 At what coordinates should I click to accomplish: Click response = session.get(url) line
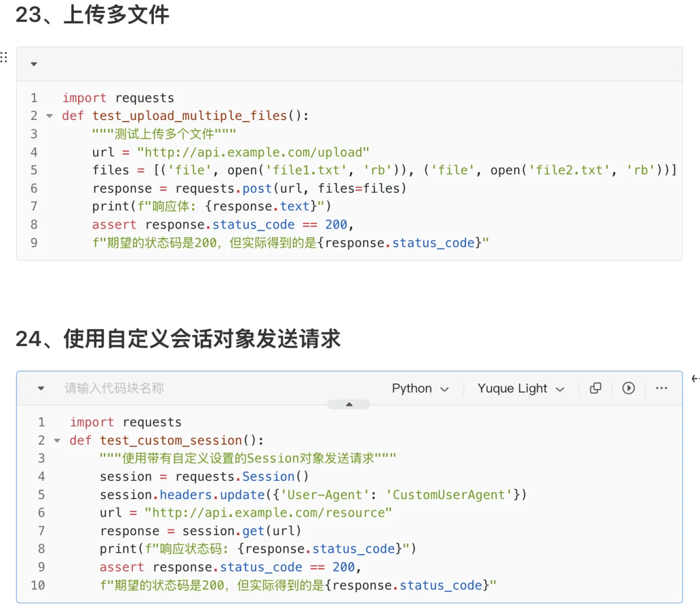point(201,531)
